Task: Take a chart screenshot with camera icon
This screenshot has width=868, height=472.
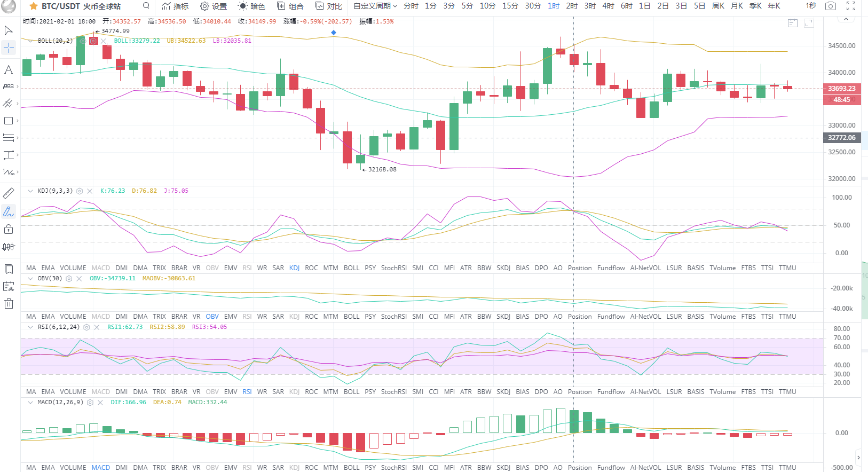Action: (831, 6)
